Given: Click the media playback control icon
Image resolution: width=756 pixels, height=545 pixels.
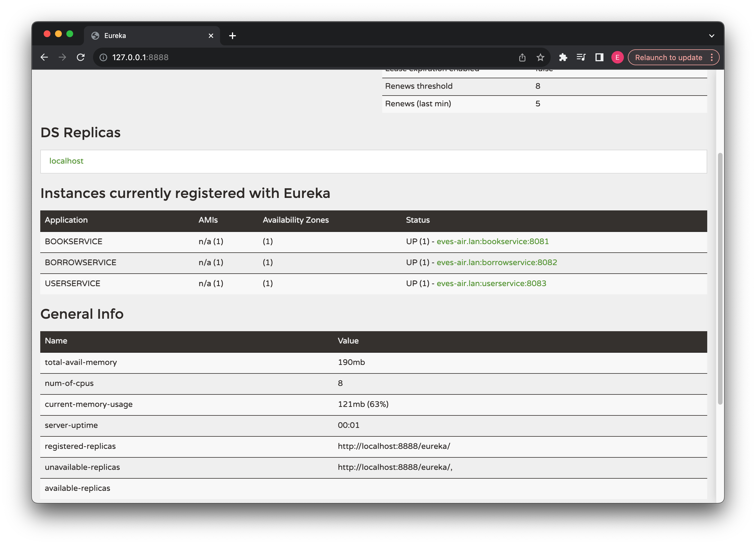Looking at the screenshot, I should point(581,57).
